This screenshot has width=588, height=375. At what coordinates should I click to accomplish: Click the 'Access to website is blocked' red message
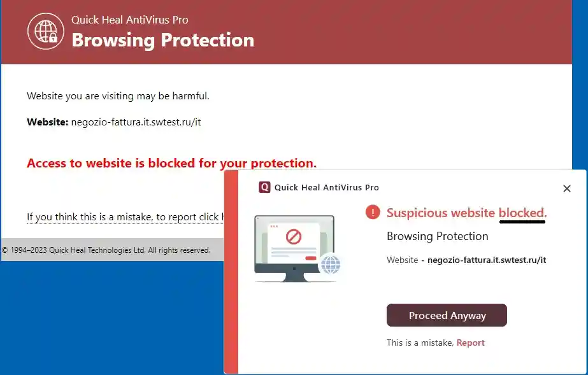[171, 163]
